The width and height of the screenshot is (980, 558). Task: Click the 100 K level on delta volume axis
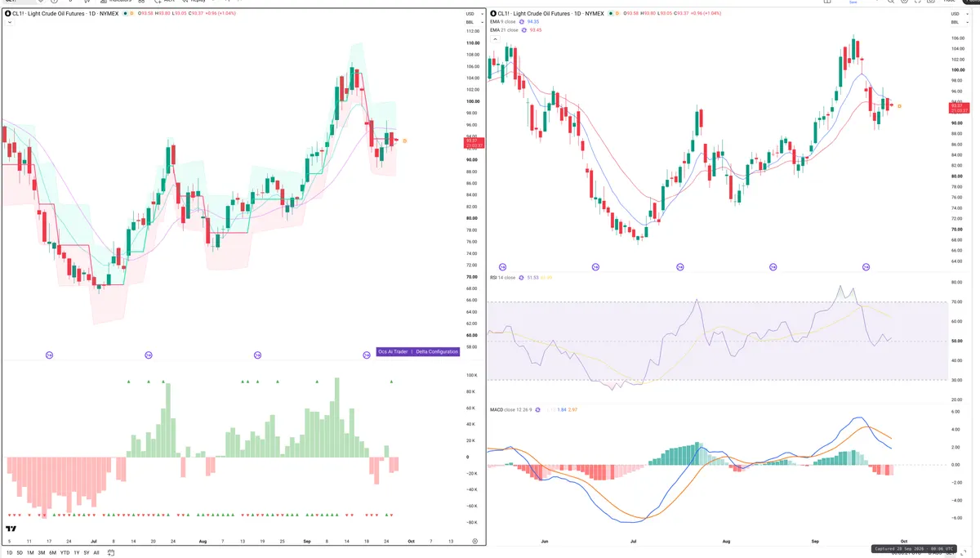(471, 375)
